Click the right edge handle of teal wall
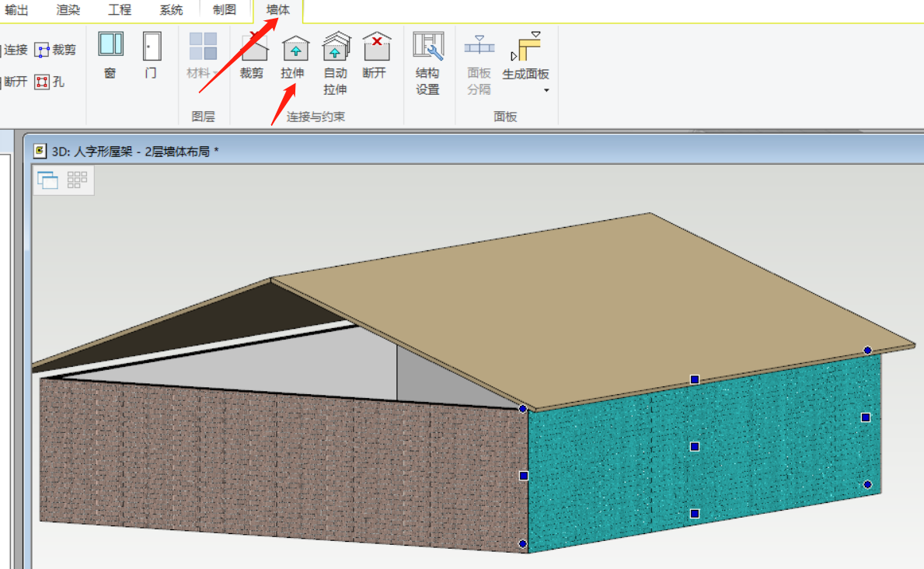The height and width of the screenshot is (569, 924). pos(866,417)
